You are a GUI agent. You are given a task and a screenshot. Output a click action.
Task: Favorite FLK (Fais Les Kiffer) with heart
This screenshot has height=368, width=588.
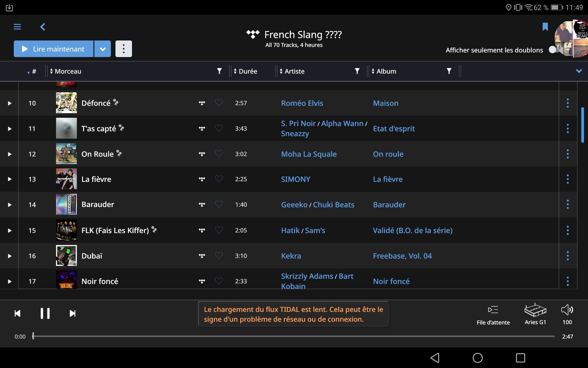tap(219, 230)
